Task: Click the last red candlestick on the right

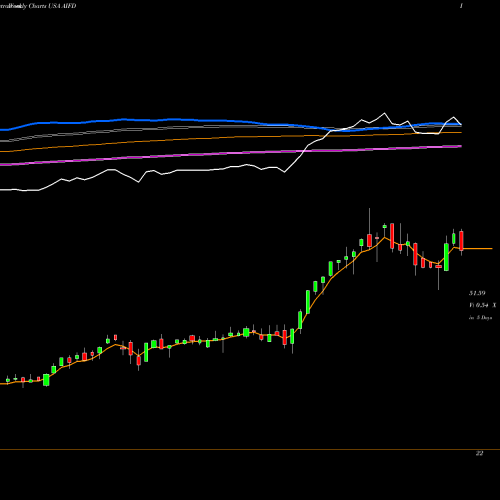Action: [x=461, y=241]
